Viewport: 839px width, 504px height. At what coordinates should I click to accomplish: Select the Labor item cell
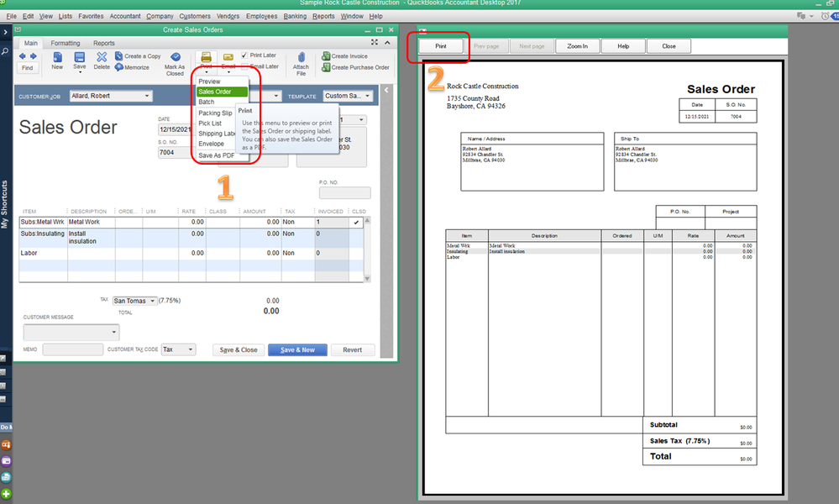coord(43,253)
